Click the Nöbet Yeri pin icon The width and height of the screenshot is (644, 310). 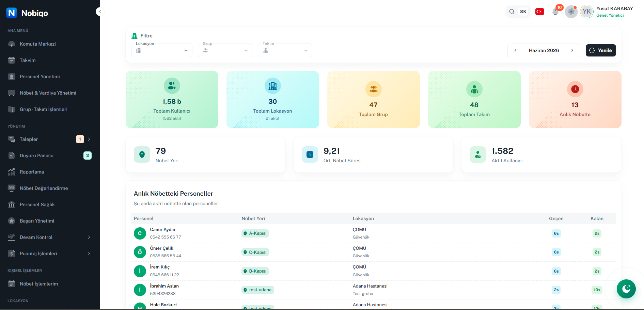142,154
